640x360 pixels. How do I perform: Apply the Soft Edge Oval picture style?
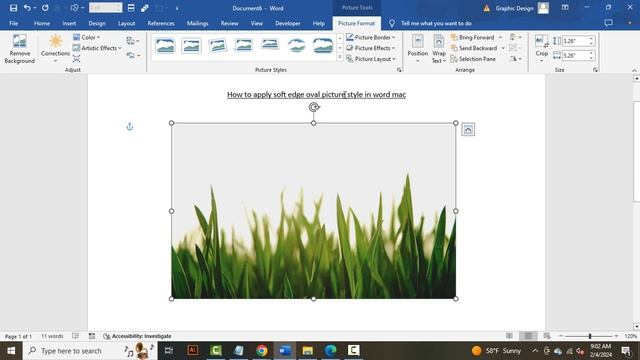(x=296, y=45)
